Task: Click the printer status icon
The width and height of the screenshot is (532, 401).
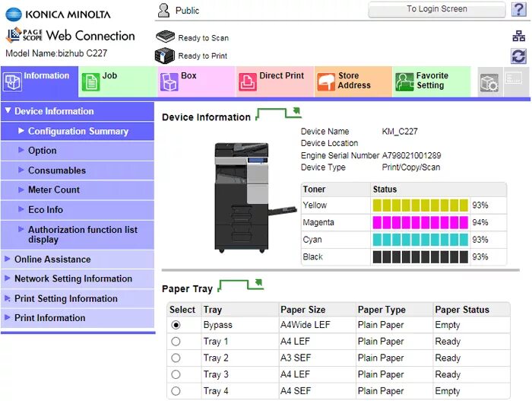Action: pyautogui.click(x=165, y=56)
